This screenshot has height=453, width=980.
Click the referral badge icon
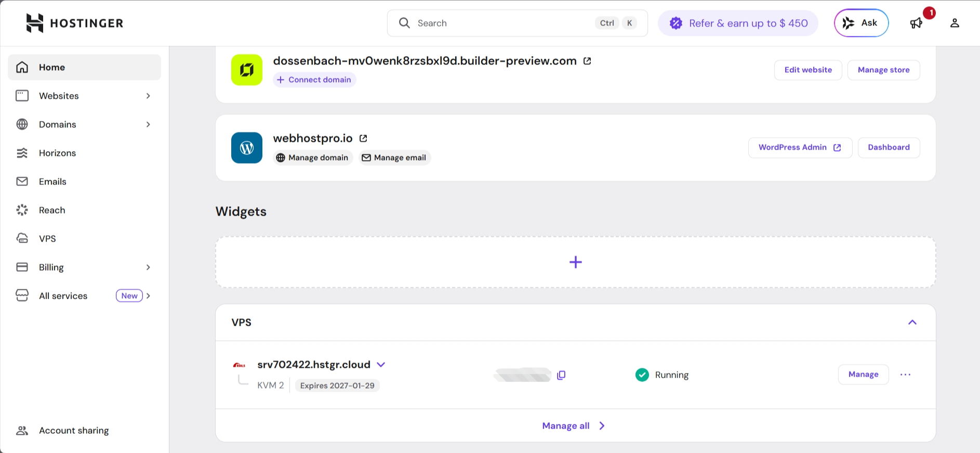pos(676,23)
